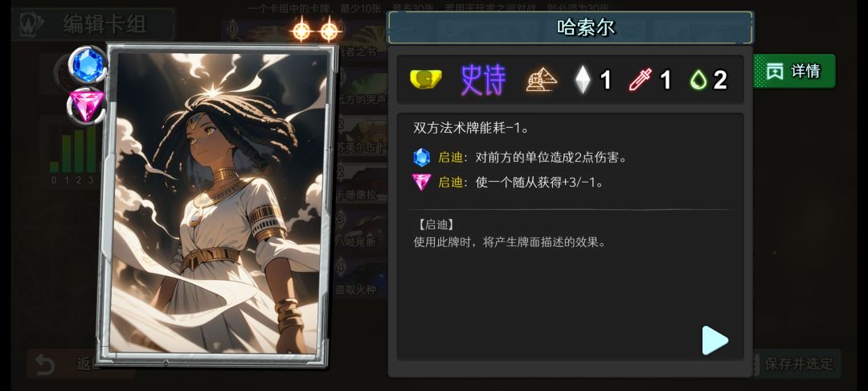Click the 史诗 rarity label

click(x=483, y=80)
